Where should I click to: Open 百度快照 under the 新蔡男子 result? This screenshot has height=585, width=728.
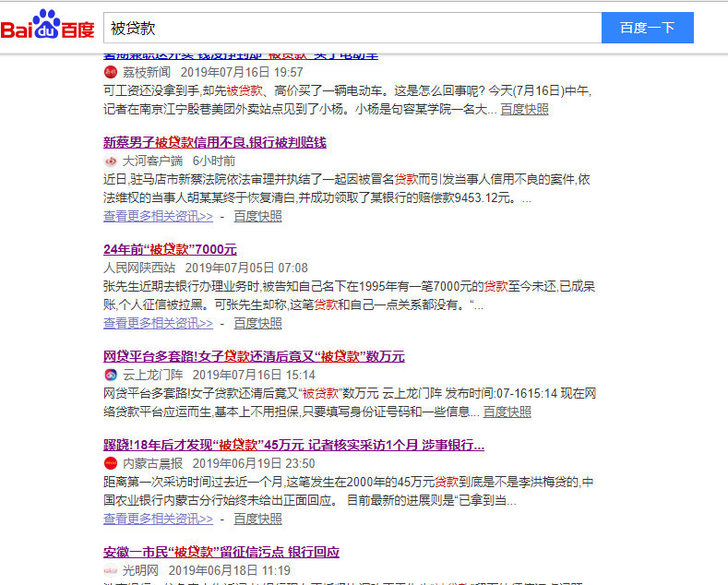[257, 216]
